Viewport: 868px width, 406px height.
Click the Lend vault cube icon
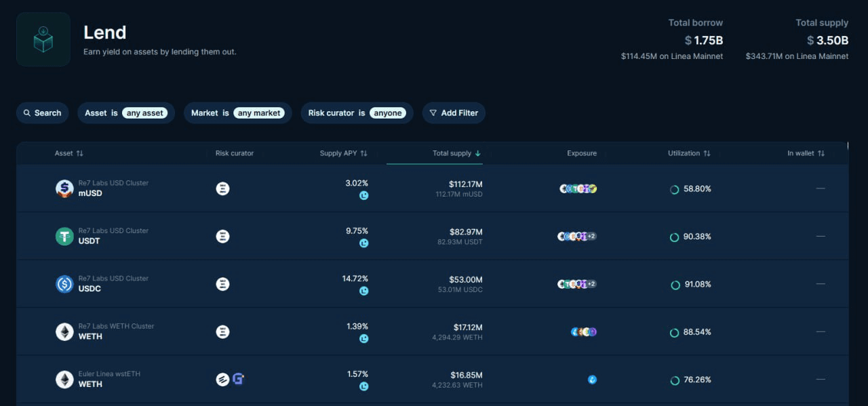click(x=43, y=39)
